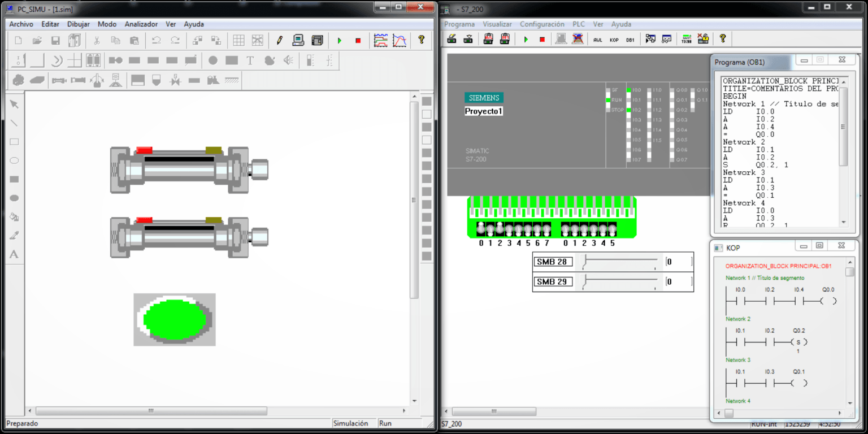Image resolution: width=868 pixels, height=434 pixels.
Task: Start simulation with PC_SIMU green play button
Action: pyautogui.click(x=340, y=41)
